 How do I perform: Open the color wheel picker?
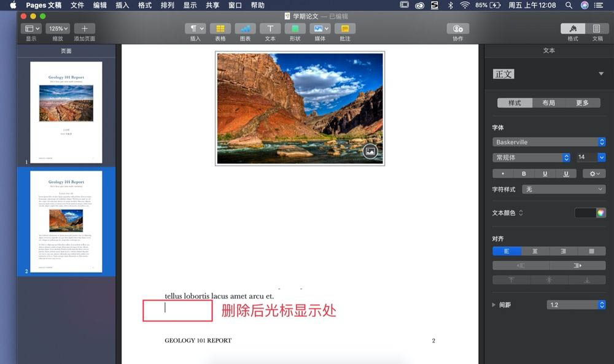click(600, 212)
